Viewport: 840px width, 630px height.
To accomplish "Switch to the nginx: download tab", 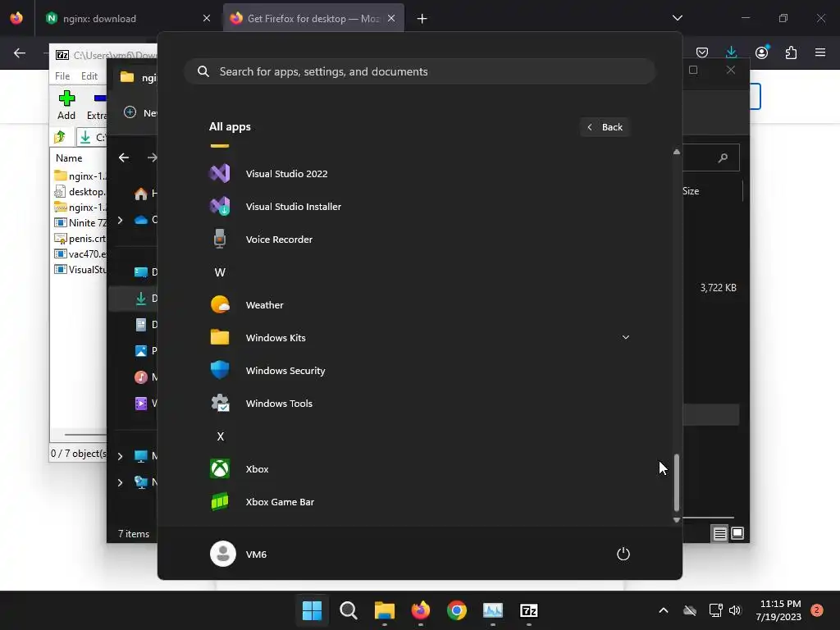I will (x=129, y=18).
